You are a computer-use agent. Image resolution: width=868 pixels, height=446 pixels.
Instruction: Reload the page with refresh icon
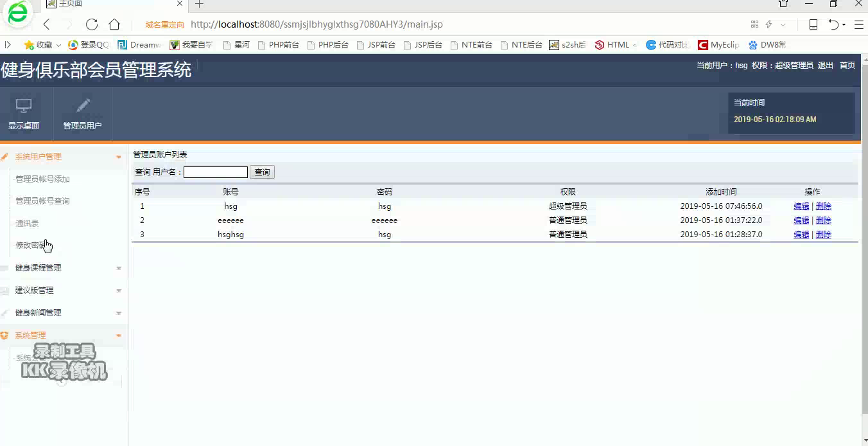92,24
